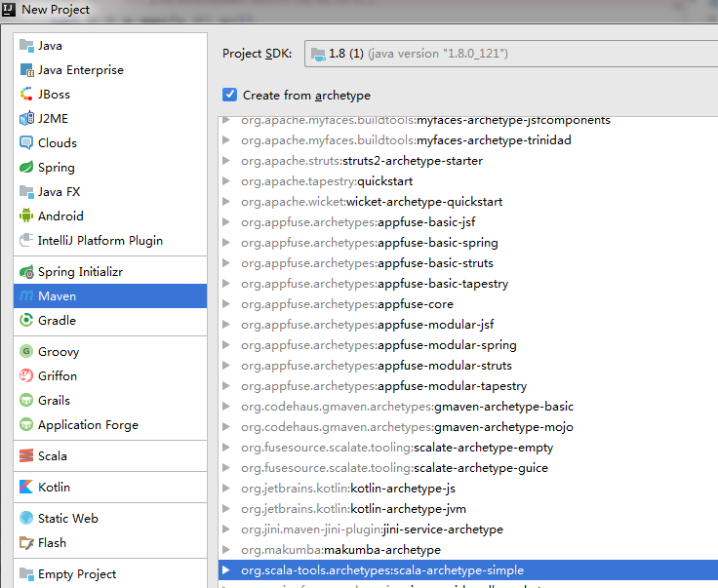Image resolution: width=718 pixels, height=588 pixels.
Task: Click the Spring Initializr icon
Action: pyautogui.click(x=26, y=272)
